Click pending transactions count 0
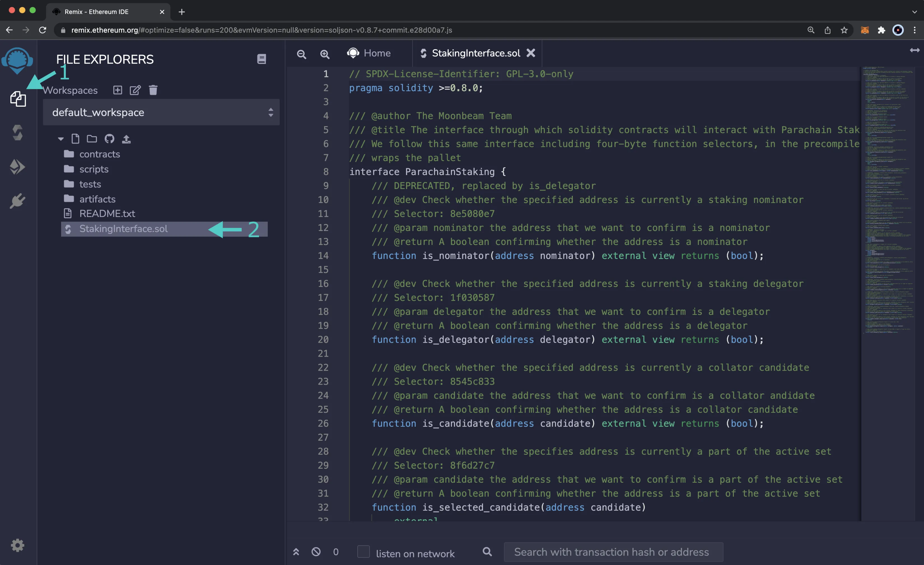Viewport: 924px width, 565px height. coord(336,552)
